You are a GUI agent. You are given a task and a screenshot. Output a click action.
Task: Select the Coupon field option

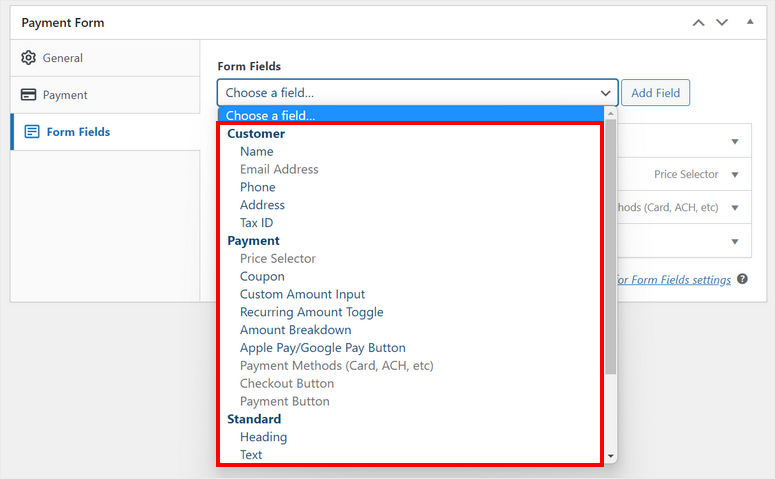pos(262,276)
